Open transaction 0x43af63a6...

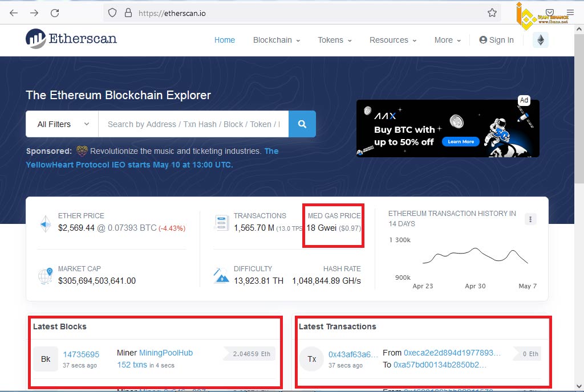[x=353, y=354]
